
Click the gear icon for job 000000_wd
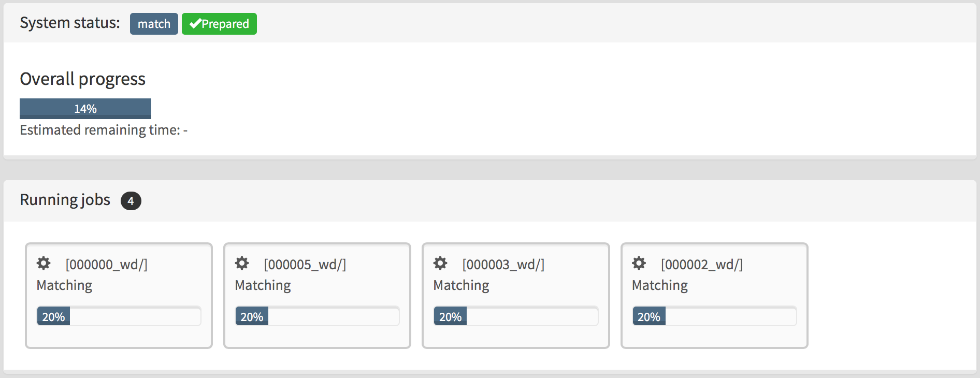(44, 264)
